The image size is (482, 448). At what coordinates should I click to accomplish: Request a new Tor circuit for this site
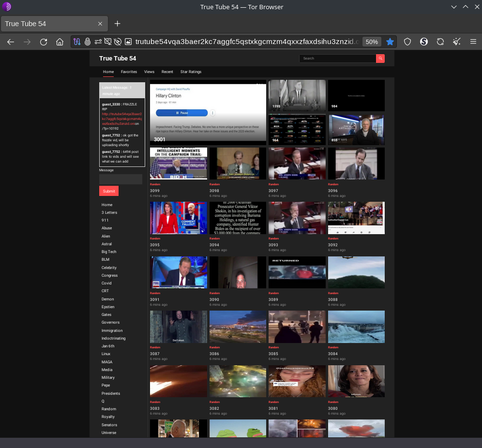click(440, 42)
